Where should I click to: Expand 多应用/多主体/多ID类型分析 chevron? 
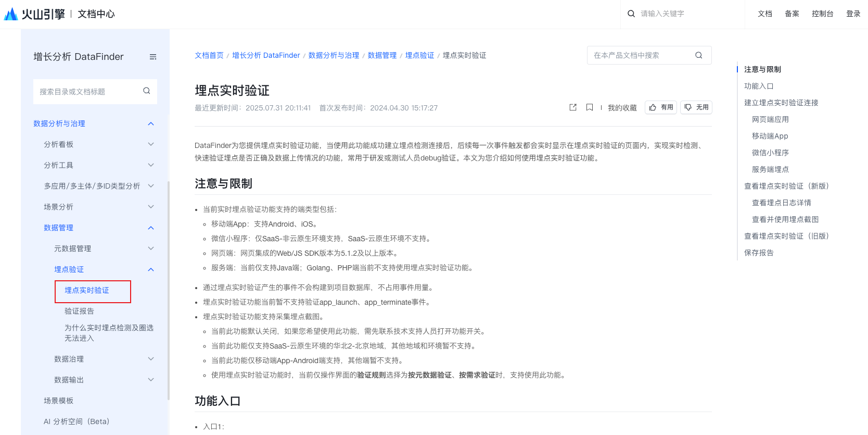click(x=151, y=186)
